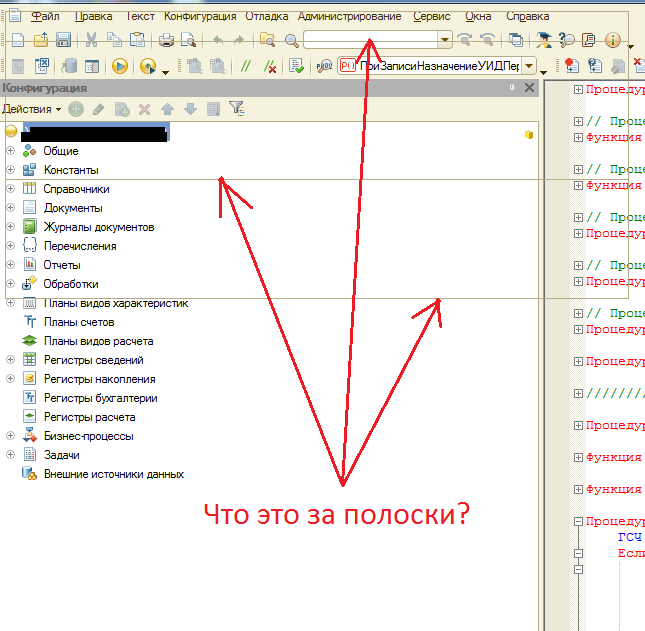Click the windows list icon in the toolbar
The image size is (645, 631).
point(515,40)
